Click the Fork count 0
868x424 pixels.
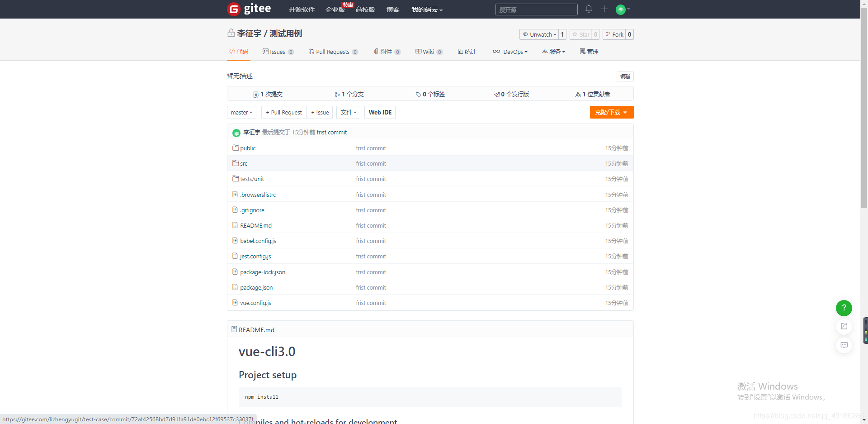[x=630, y=34]
